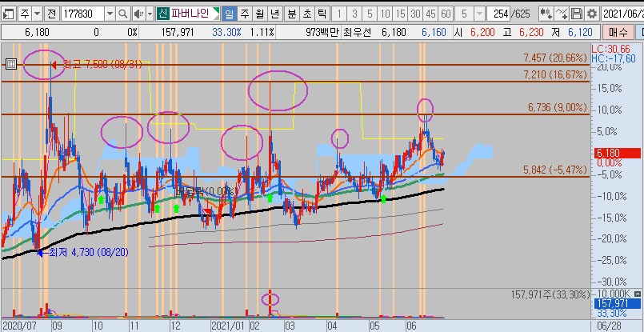Click the speaker sound icon
This screenshot has height=332, width=644.
139,14
